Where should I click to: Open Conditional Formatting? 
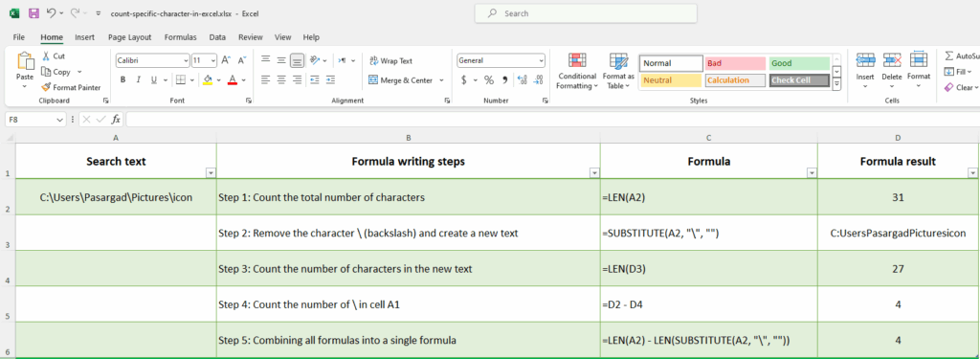[577, 71]
